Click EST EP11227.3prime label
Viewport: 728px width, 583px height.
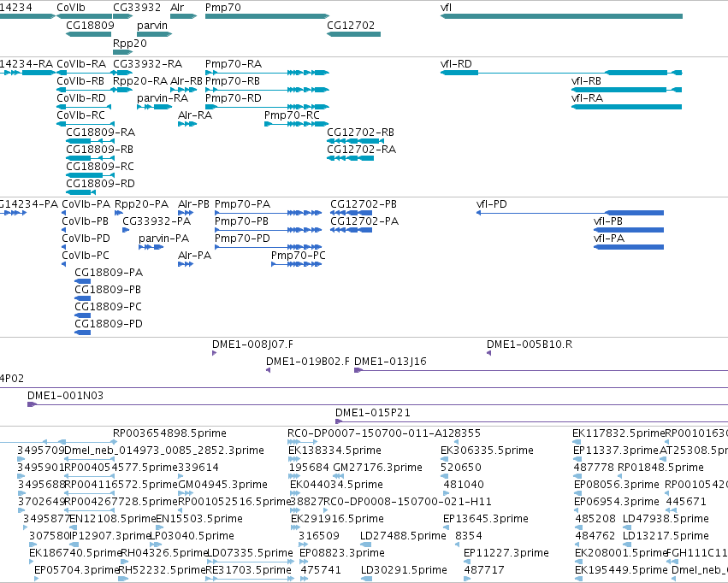pos(506,553)
